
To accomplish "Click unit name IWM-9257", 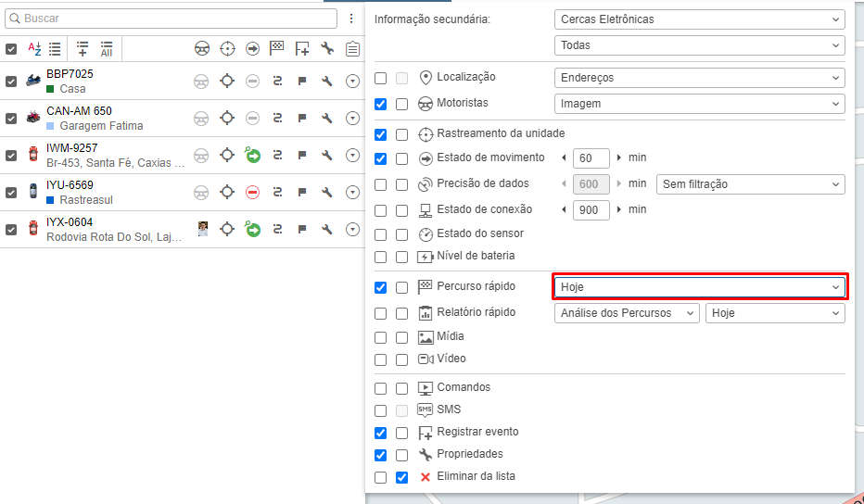I will [71, 148].
